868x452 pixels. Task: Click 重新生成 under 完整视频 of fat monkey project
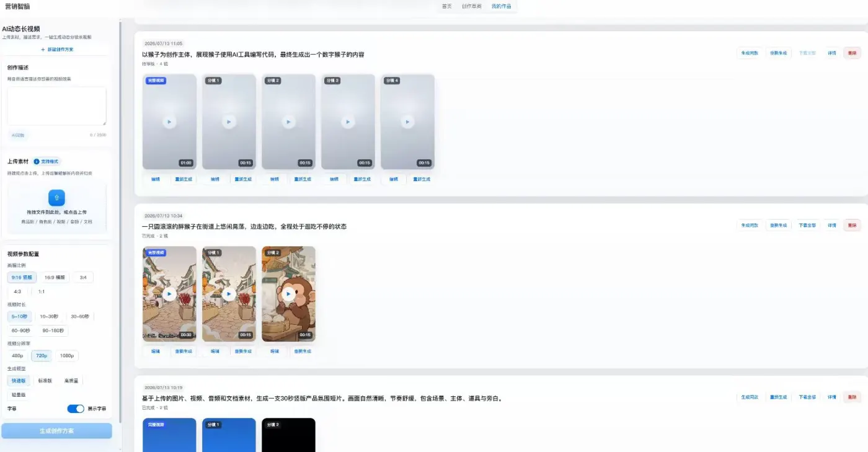pos(184,351)
